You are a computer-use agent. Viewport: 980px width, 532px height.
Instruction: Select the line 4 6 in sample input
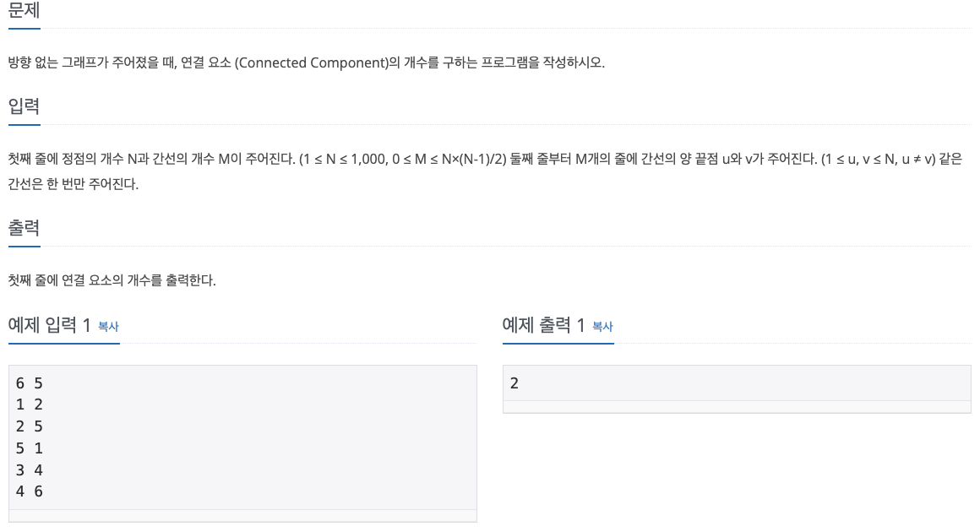[x=28, y=491]
